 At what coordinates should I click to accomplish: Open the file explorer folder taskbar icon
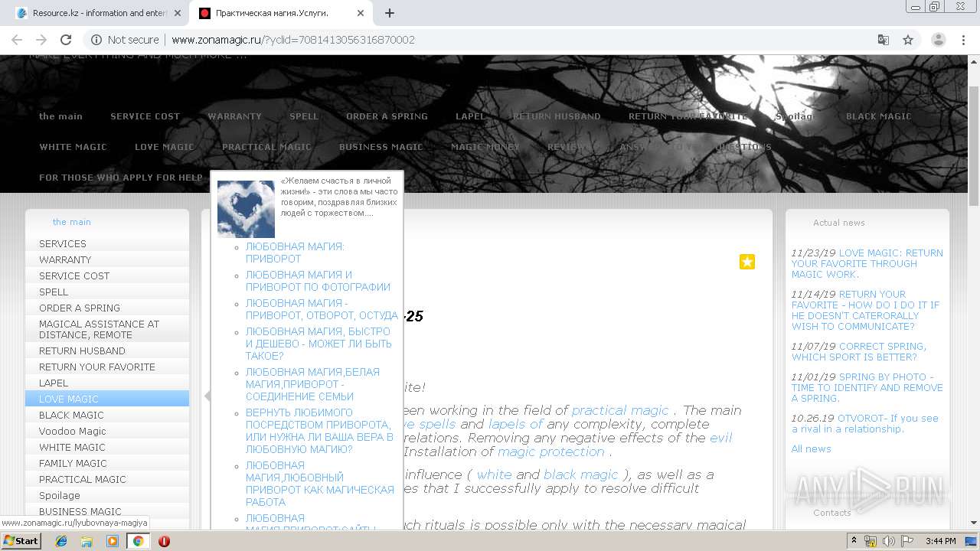[x=87, y=541]
